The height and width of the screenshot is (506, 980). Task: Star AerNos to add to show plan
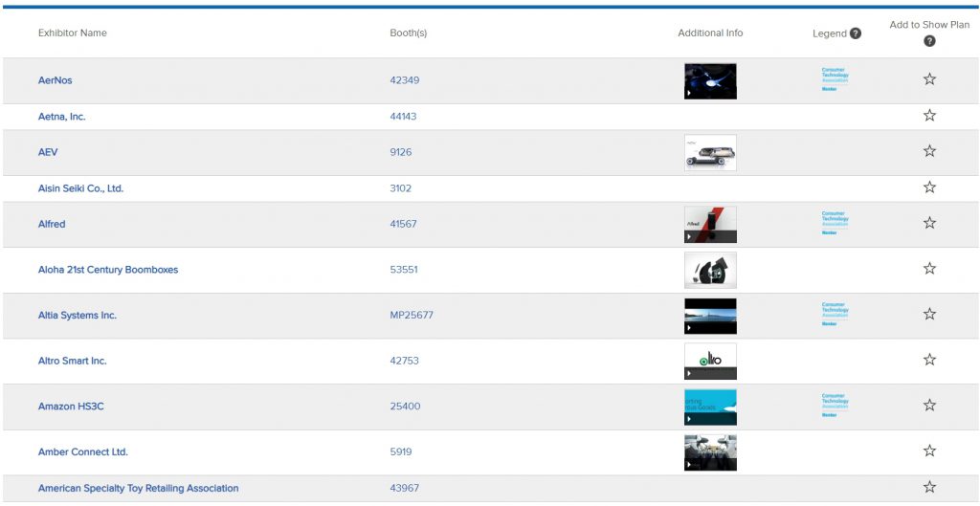click(x=929, y=78)
